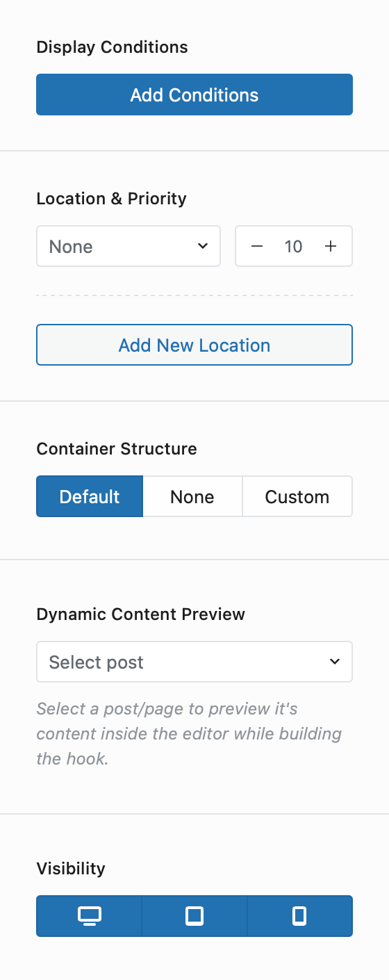Focus the priority value field showing 10
The height and width of the screenshot is (980, 389).
pyautogui.click(x=294, y=246)
